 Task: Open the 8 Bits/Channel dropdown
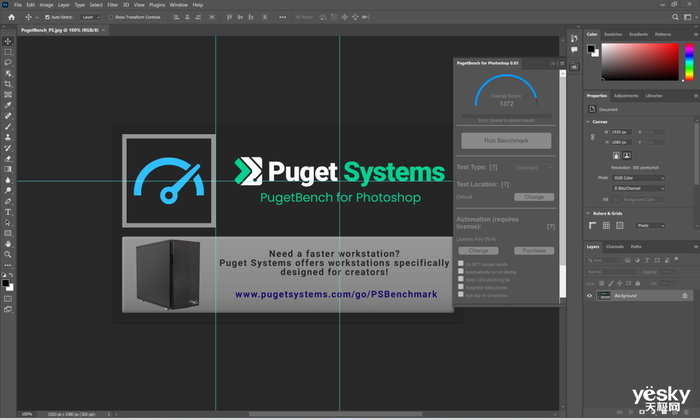(638, 188)
